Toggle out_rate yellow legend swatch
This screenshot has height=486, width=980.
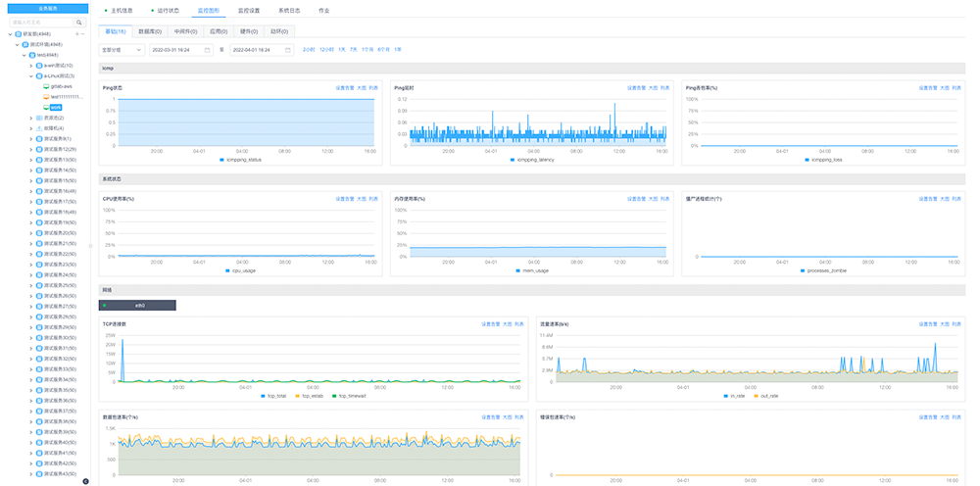tap(757, 396)
